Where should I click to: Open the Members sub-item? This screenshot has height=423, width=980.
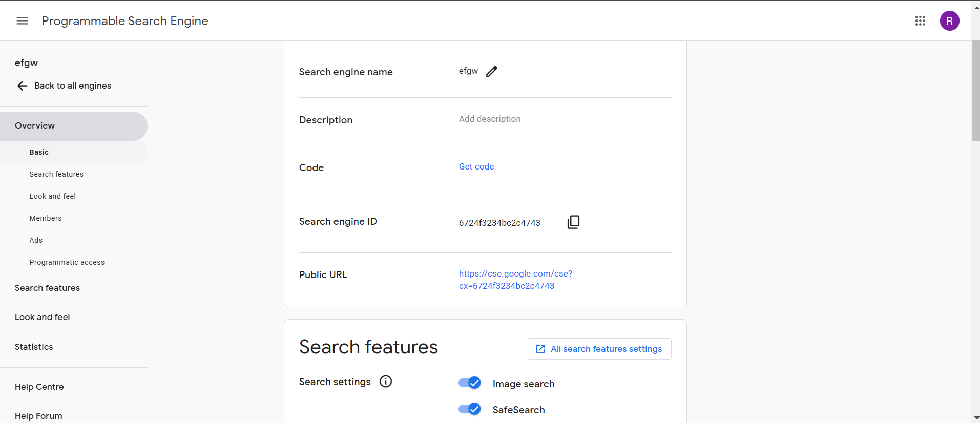coord(46,218)
